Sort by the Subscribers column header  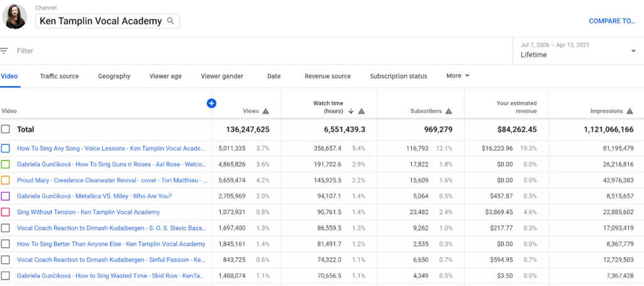(x=426, y=111)
